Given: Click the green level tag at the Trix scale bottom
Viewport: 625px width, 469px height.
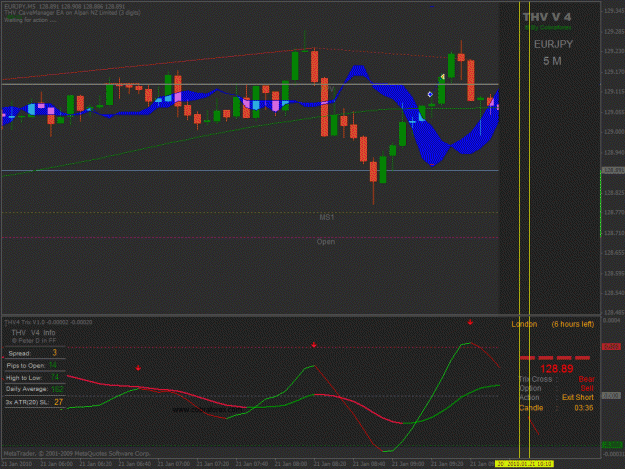Looking at the screenshot, I should (x=612, y=445).
